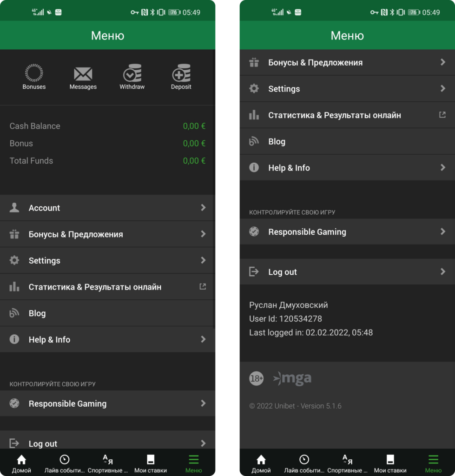The image size is (455, 476).
Task: Select the Responsible Gaming badge icon
Action: click(15, 403)
